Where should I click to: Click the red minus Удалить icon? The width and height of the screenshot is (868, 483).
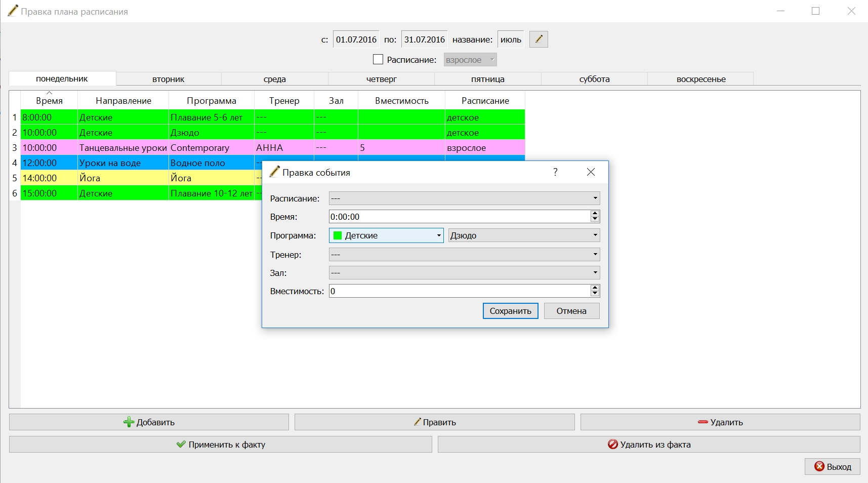coord(702,422)
